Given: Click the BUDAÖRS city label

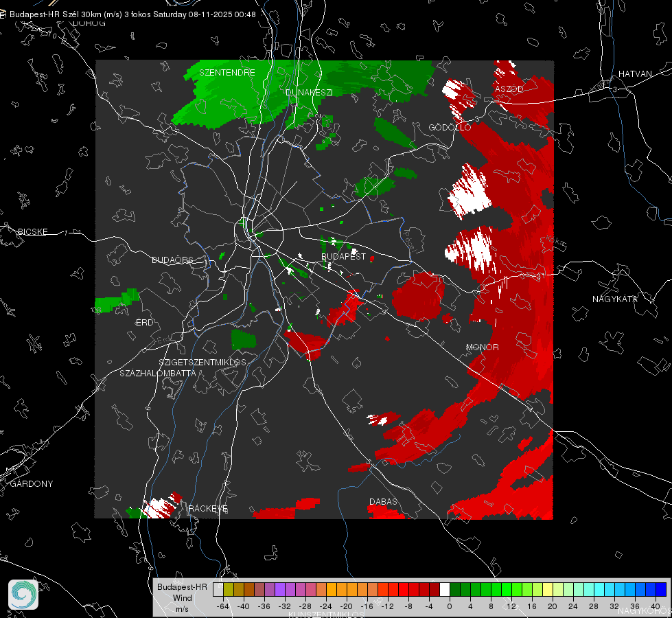Looking at the screenshot, I should pyautogui.click(x=173, y=260).
